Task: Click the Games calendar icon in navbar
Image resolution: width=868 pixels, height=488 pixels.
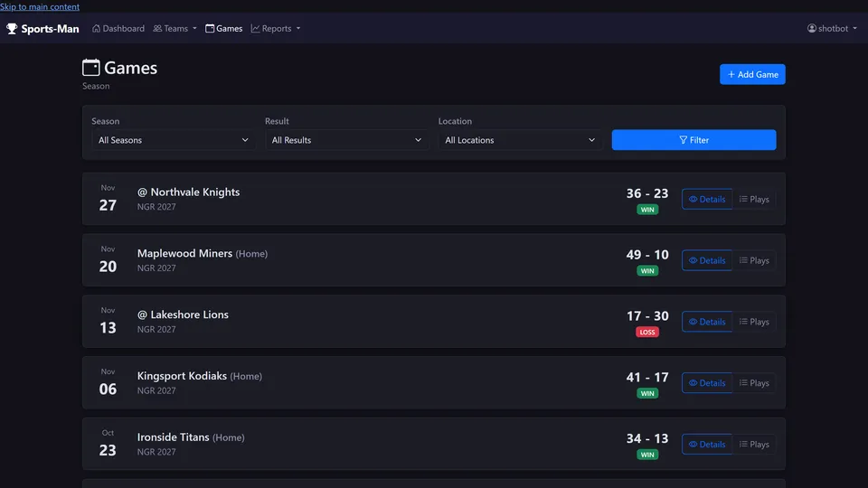Action: [x=210, y=28]
